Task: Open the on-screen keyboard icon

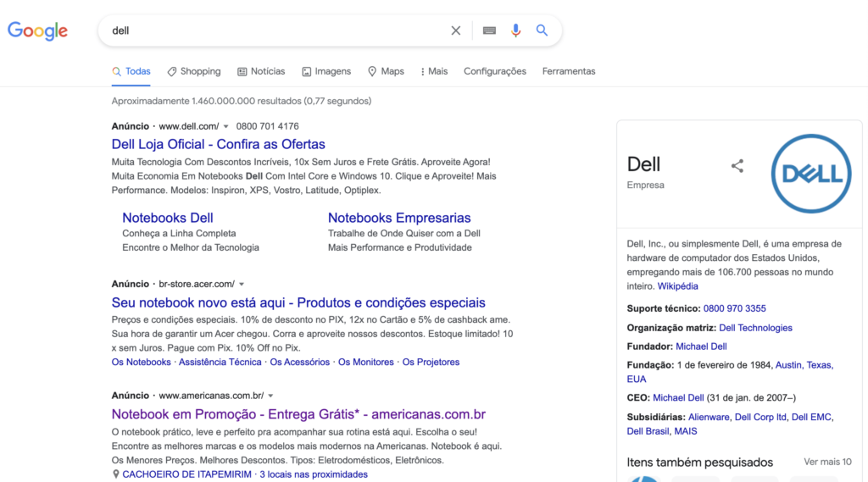Action: coord(489,30)
